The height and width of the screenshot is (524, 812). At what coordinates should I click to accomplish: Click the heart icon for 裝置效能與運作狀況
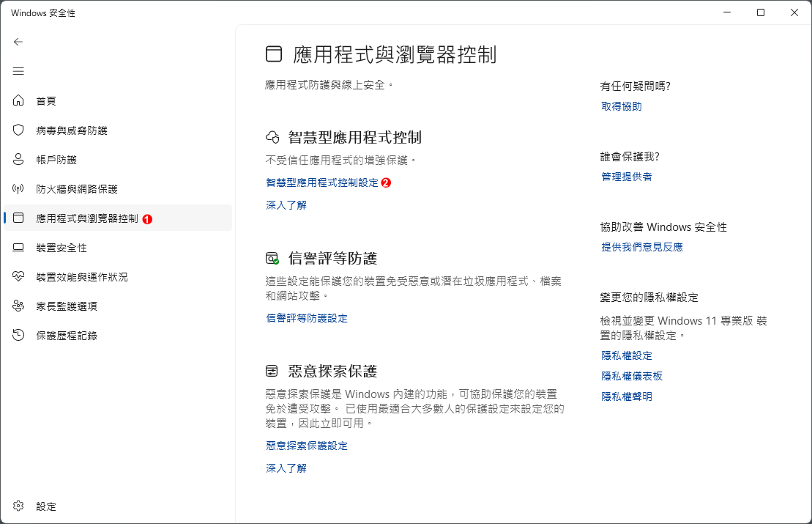(x=18, y=277)
